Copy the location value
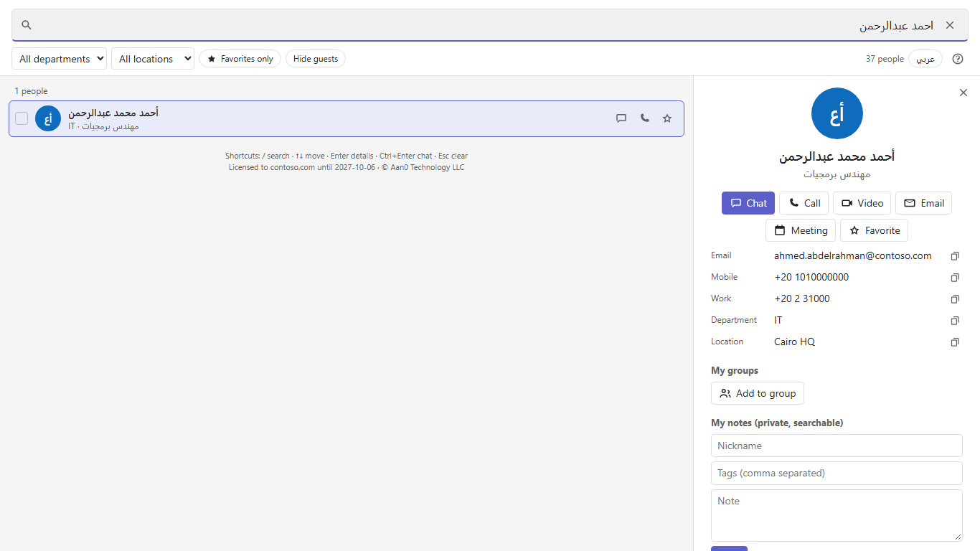 pyautogui.click(x=955, y=342)
